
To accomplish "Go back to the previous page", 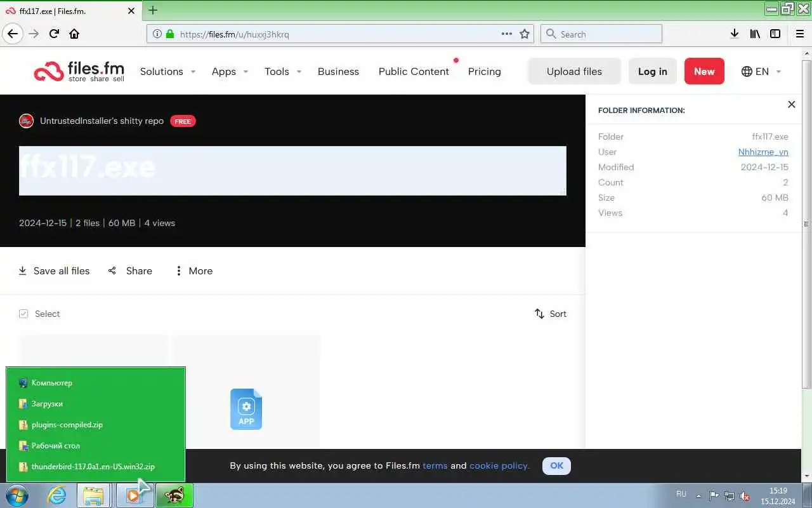I will [x=13, y=34].
